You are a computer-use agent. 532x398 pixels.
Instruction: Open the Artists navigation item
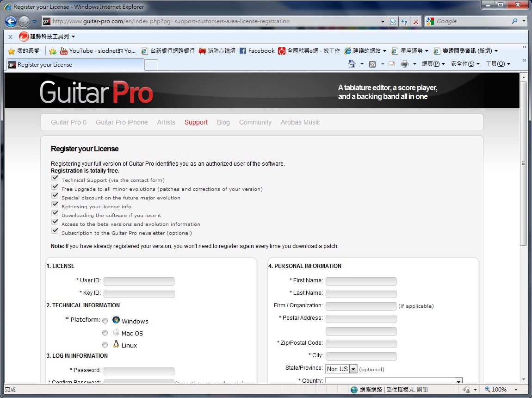pos(166,122)
